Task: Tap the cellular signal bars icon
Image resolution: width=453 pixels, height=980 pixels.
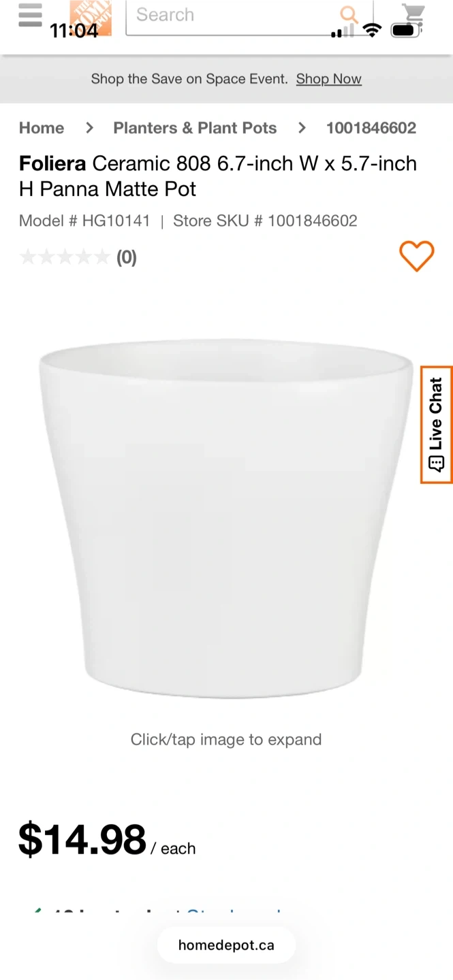Action: click(343, 31)
